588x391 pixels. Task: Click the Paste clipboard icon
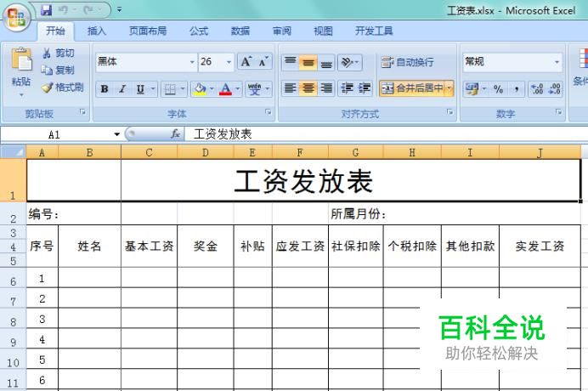click(21, 60)
